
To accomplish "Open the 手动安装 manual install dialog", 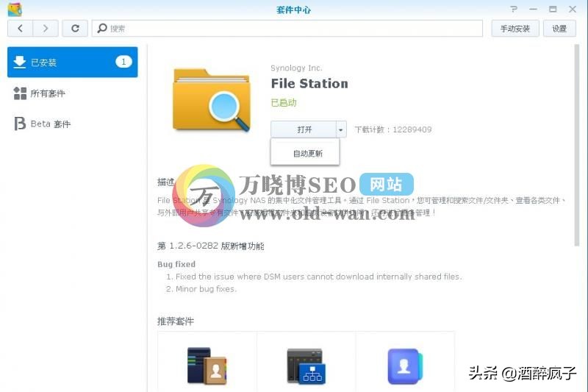I will click(x=515, y=29).
